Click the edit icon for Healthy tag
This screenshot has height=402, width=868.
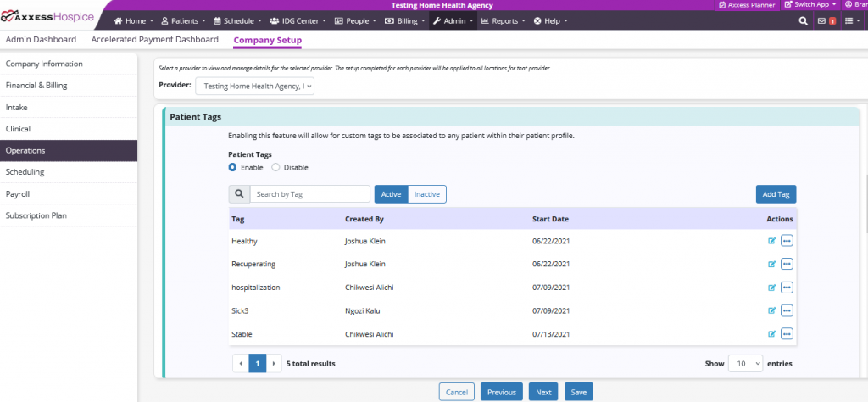pyautogui.click(x=771, y=241)
